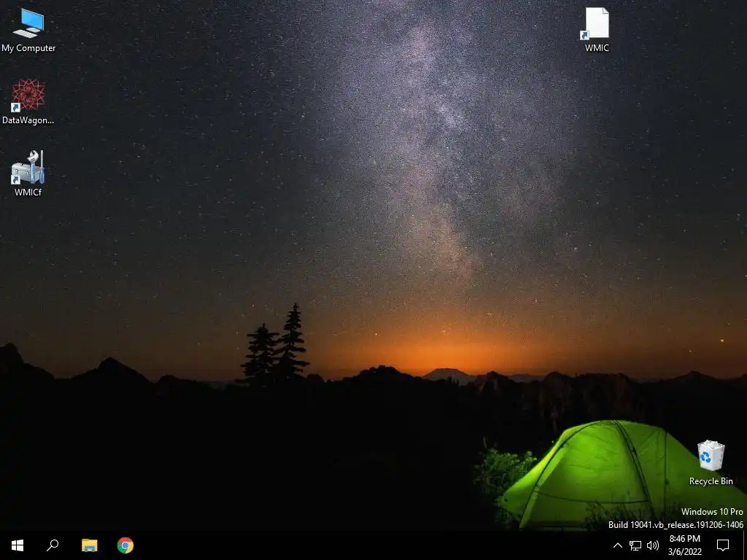Select the Recycle Bin icon
The height and width of the screenshot is (560, 747).
[x=711, y=463]
